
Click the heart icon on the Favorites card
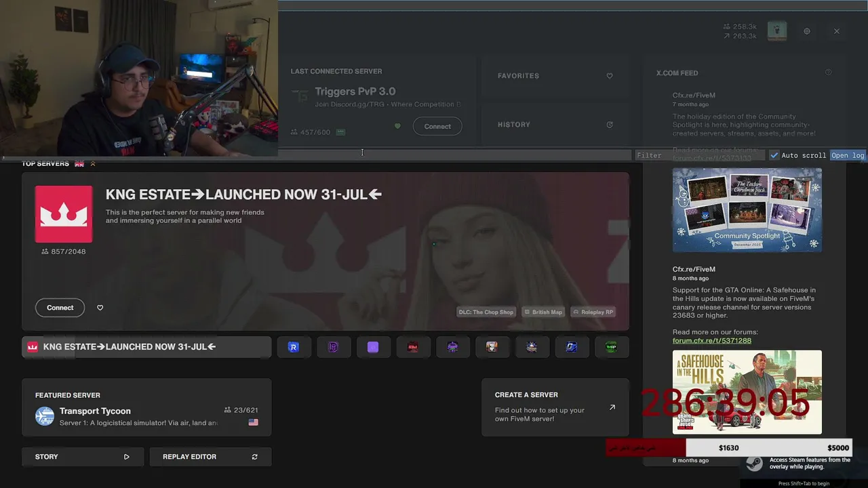click(610, 76)
